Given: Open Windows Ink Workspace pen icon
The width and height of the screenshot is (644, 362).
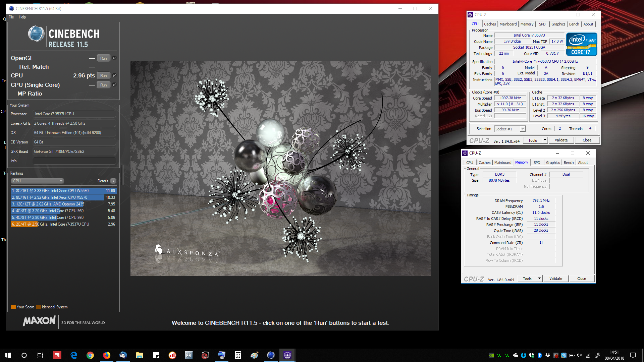Looking at the screenshot, I should (597, 355).
